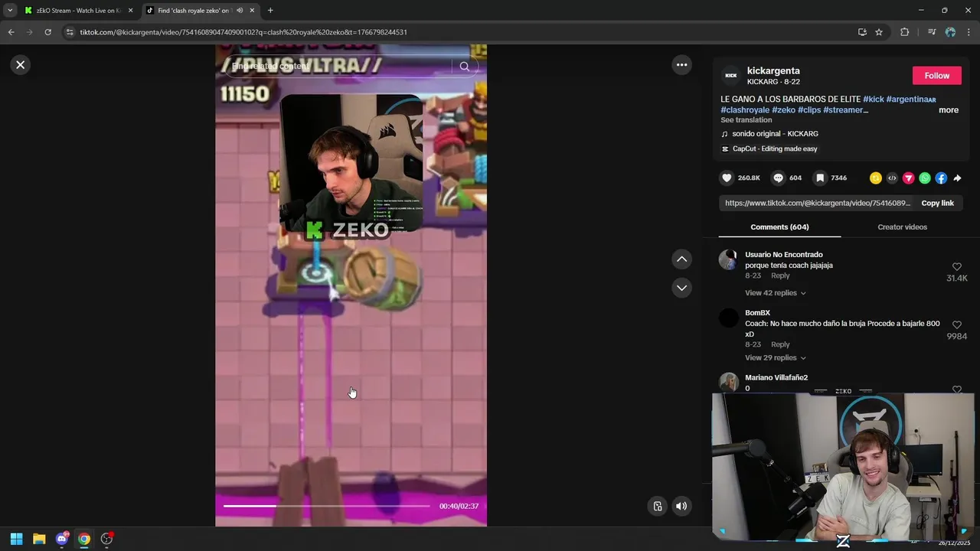Repost using the yellow repost icon
This screenshot has width=980, height=551.
pyautogui.click(x=876, y=178)
